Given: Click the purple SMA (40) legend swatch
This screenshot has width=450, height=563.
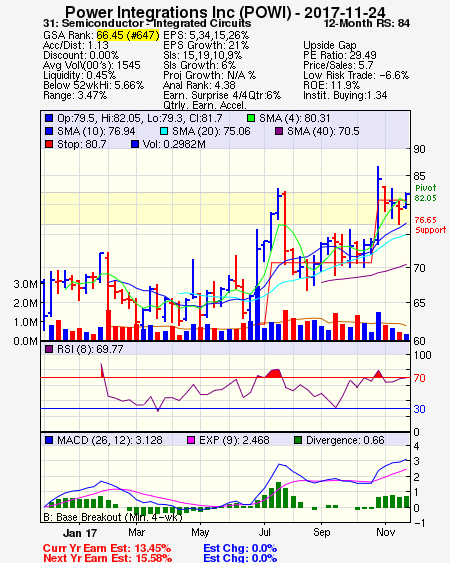Looking at the screenshot, I should [279, 131].
